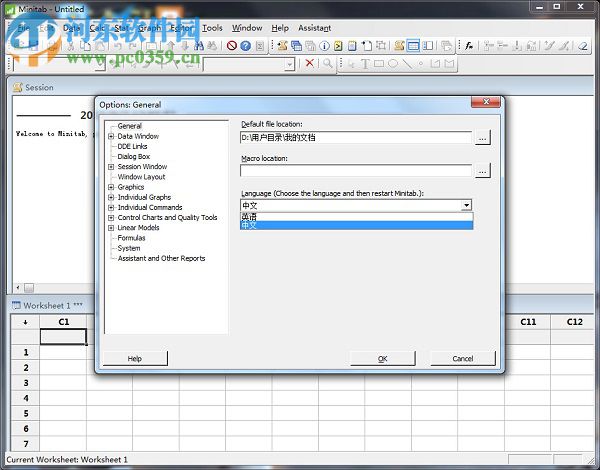Screen dimensions: 600x470
Task: Click the eraser Clear Cells icon
Action: pyautogui.click(x=583, y=46)
